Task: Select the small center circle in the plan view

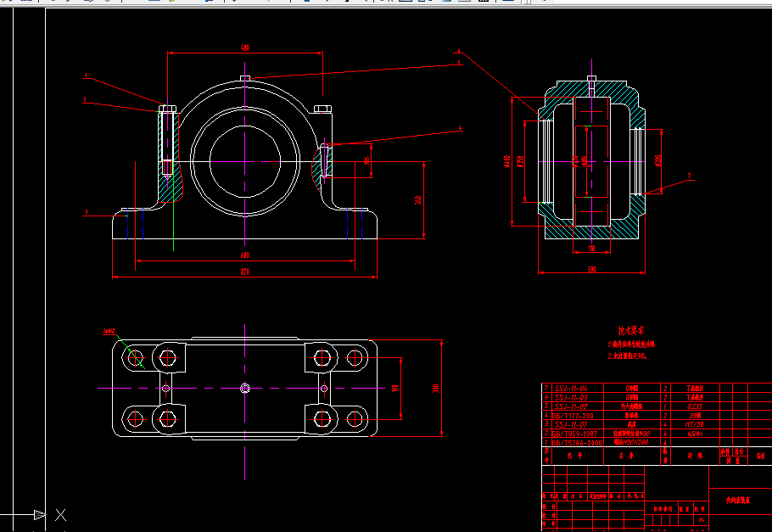Action: (x=244, y=389)
